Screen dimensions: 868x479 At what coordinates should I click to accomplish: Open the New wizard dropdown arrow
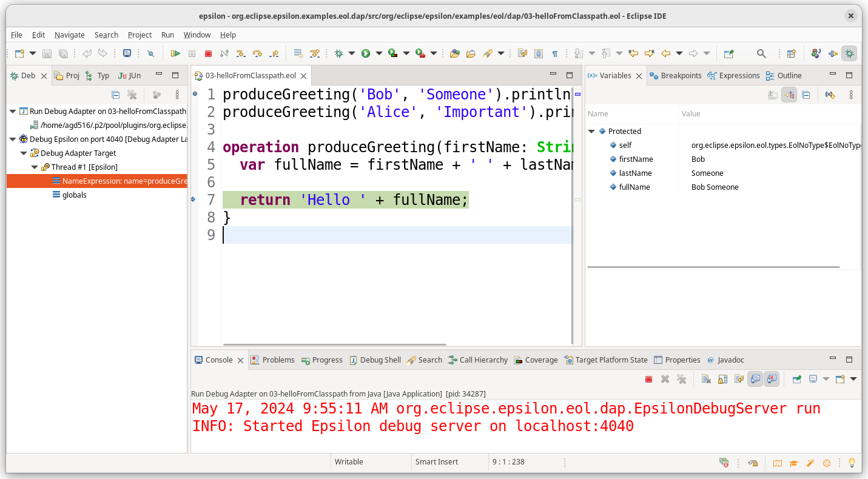[33, 53]
